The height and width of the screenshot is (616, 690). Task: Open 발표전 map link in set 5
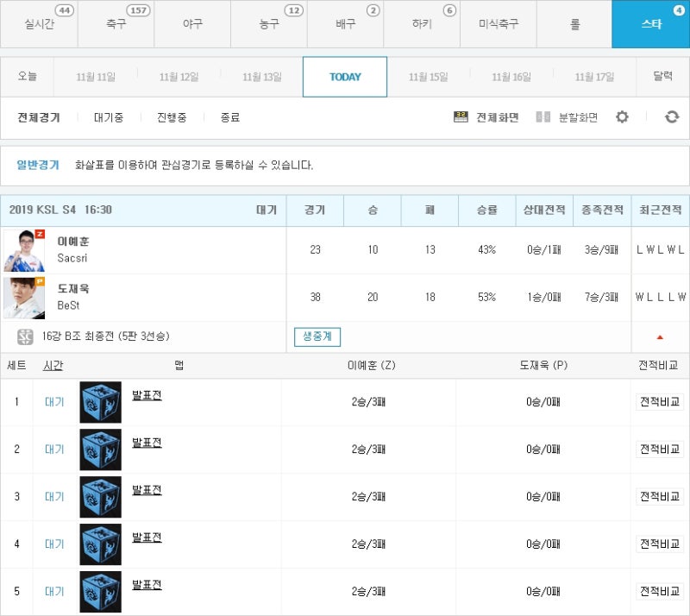click(x=147, y=585)
